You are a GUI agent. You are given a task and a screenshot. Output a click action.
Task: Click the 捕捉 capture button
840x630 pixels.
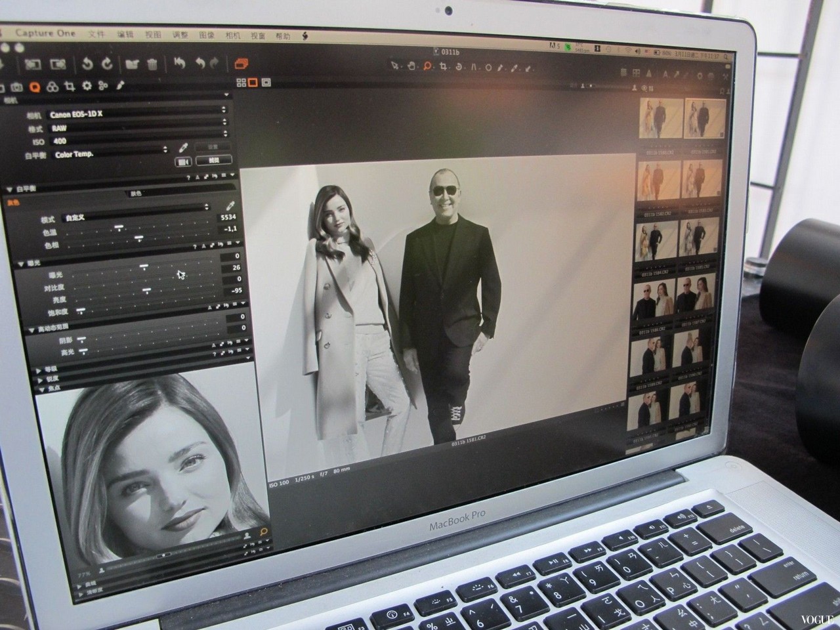click(213, 159)
